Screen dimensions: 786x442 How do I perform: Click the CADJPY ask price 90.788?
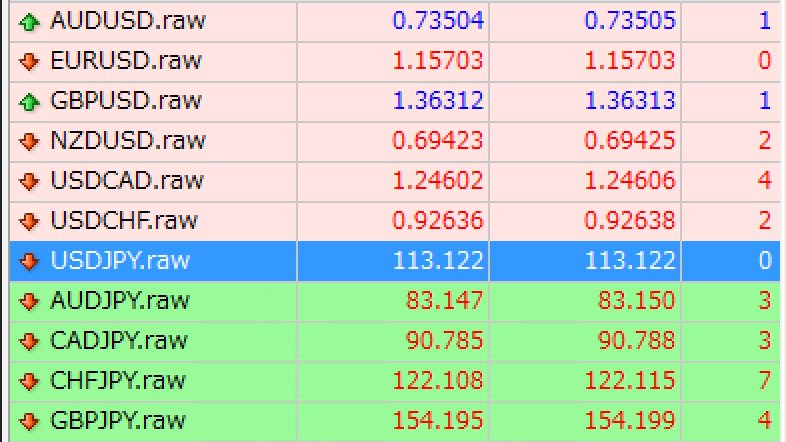click(x=637, y=340)
